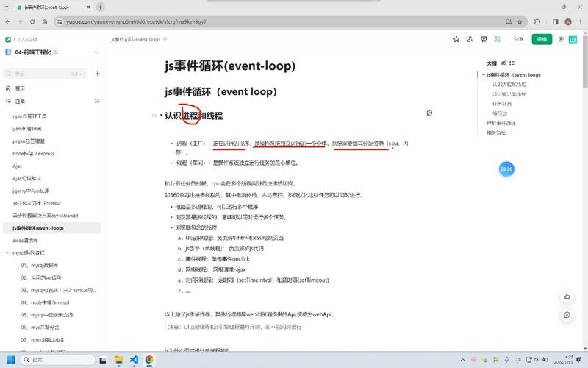Open the 07、restful接口风格 document
The image size is (588, 368).
[42, 340]
